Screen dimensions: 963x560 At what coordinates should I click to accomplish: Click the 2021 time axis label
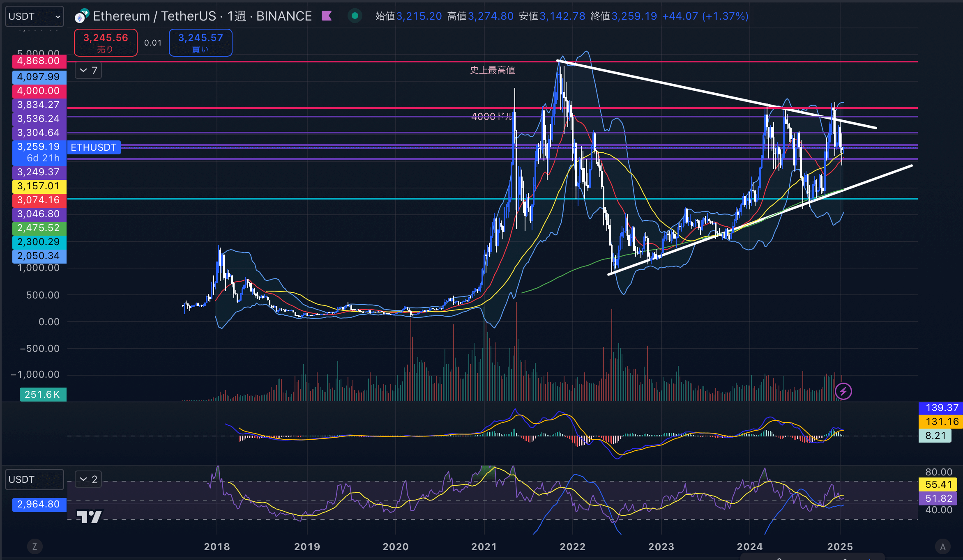click(484, 547)
